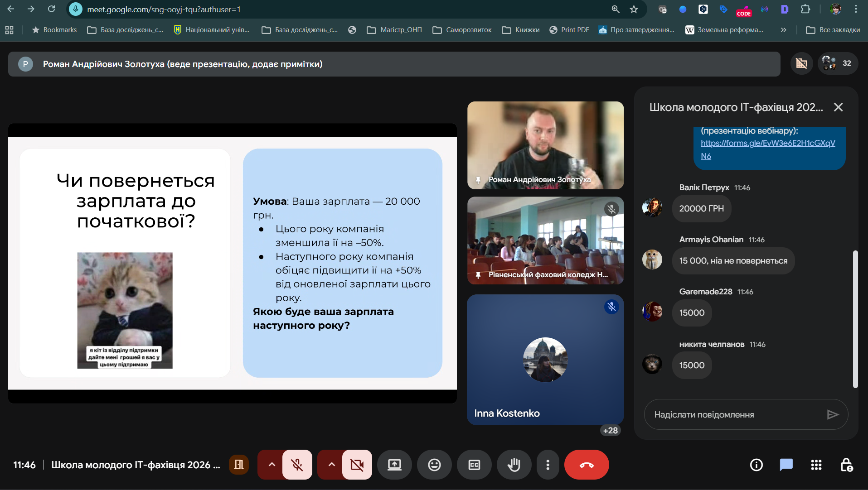Open the Національний унів... bookmark

click(212, 30)
